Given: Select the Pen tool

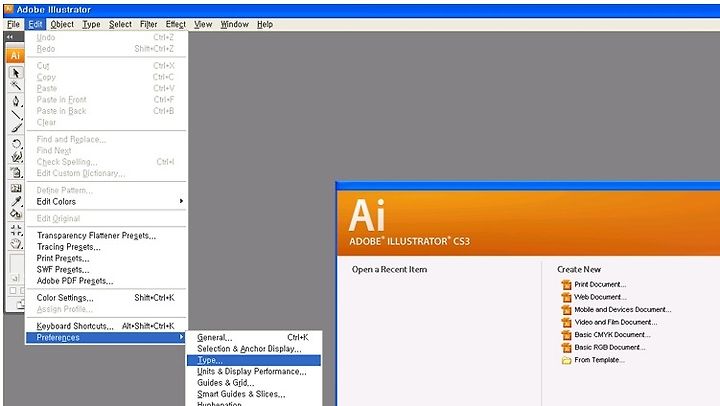Looking at the screenshot, I should point(16,101).
